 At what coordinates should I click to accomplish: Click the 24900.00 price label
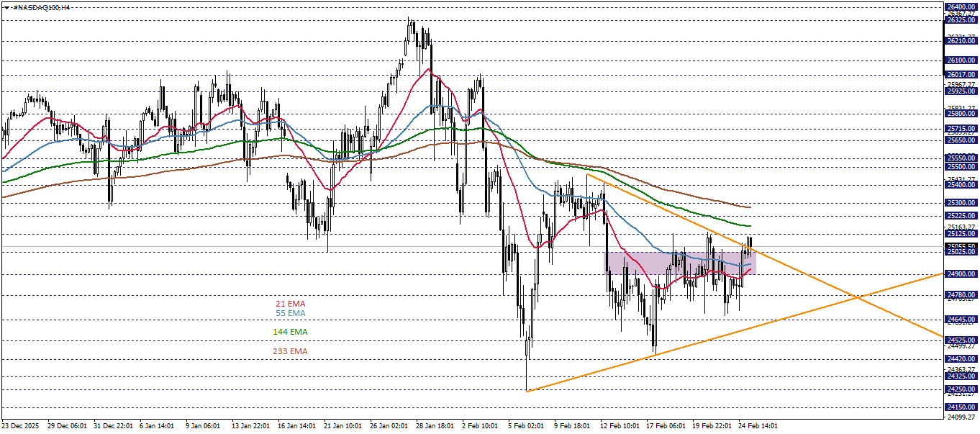point(962,274)
